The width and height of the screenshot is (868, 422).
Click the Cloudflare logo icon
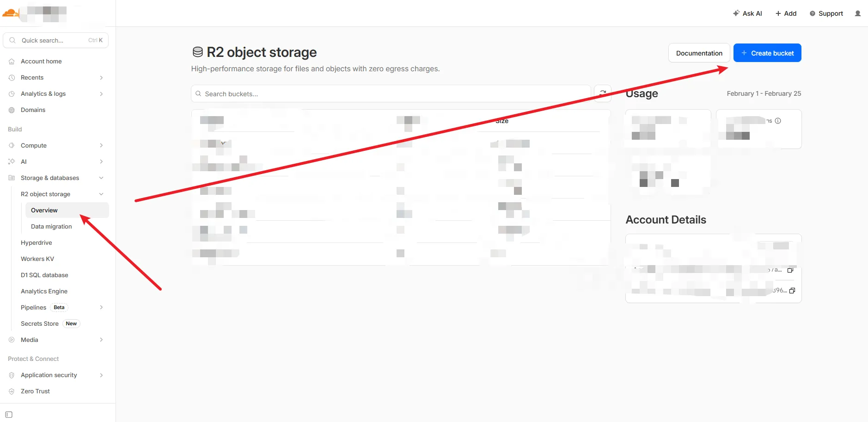coord(10,13)
